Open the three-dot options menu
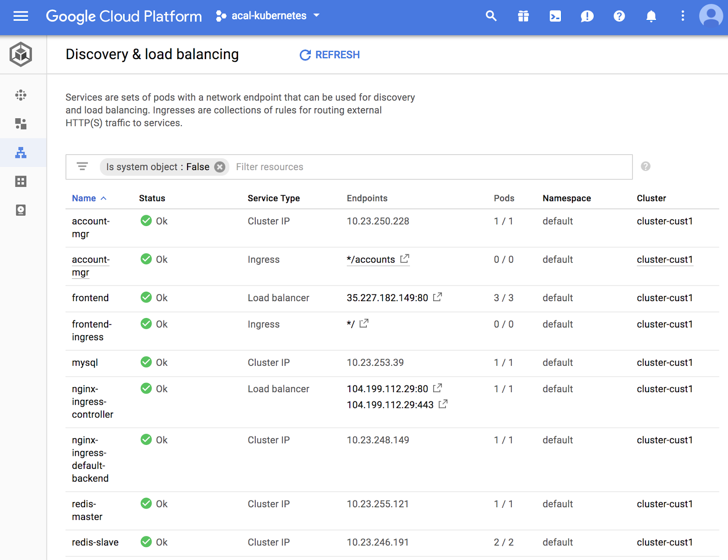728x560 pixels. [682, 16]
